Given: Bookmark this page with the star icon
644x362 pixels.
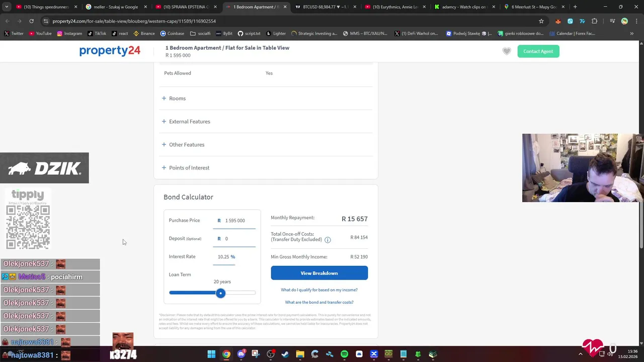Looking at the screenshot, I should 541,21.
